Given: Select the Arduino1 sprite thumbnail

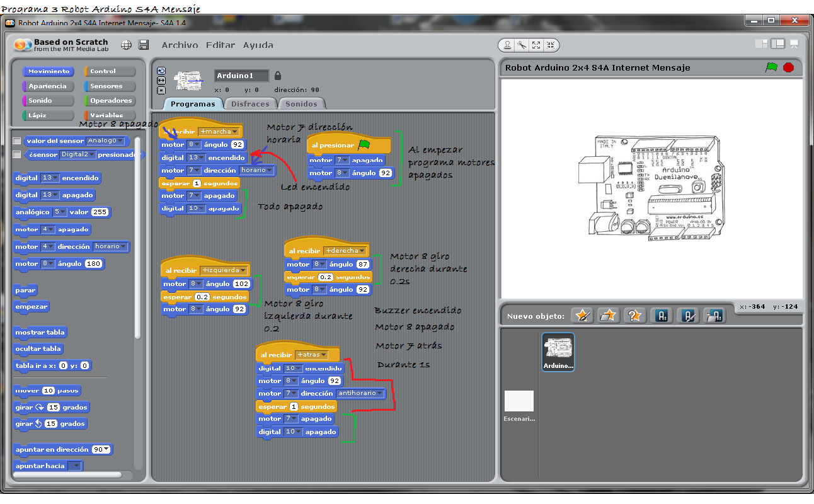Looking at the screenshot, I should (558, 352).
